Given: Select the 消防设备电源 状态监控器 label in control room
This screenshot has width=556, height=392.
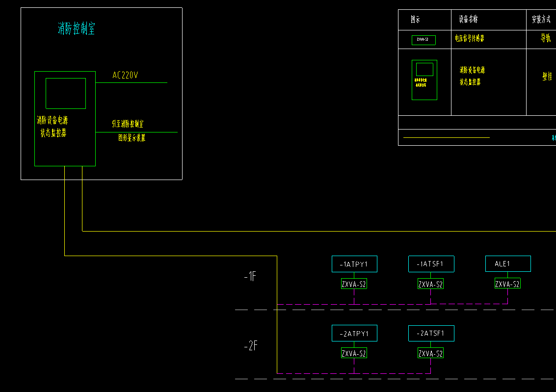Looking at the screenshot, I should (53, 127).
